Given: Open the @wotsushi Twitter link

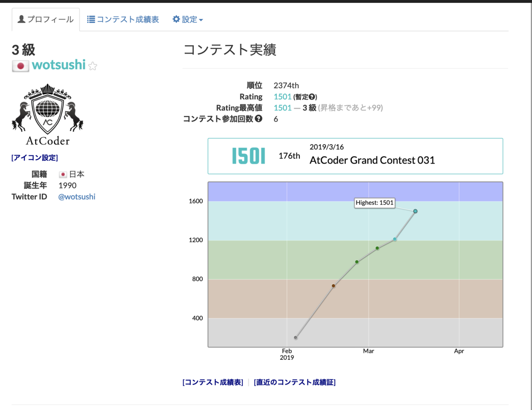Looking at the screenshot, I should point(77,197).
